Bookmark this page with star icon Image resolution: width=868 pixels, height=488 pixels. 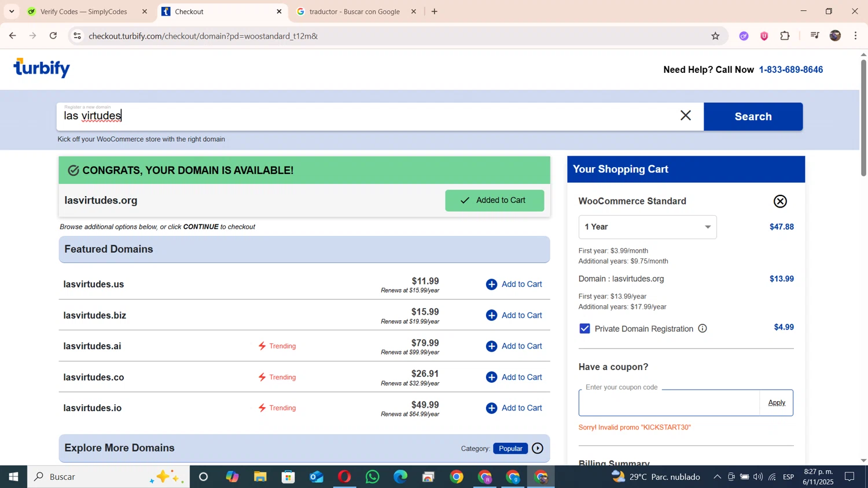point(715,36)
